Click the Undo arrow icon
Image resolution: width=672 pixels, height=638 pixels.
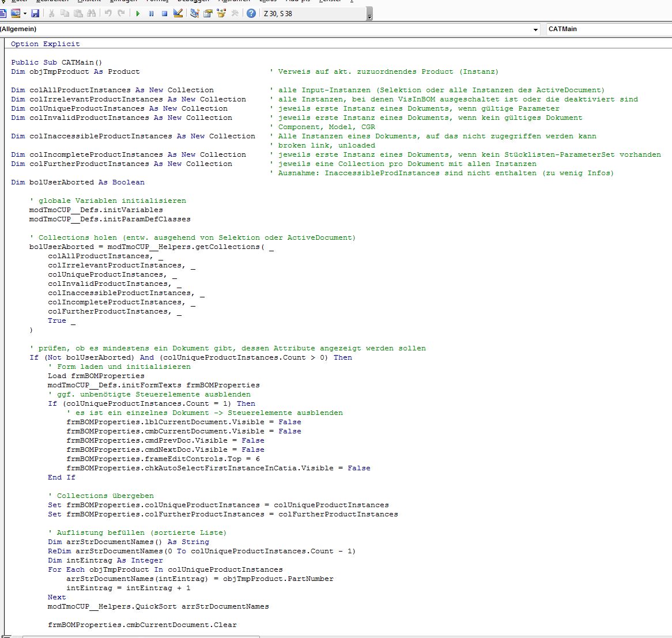[x=108, y=13]
